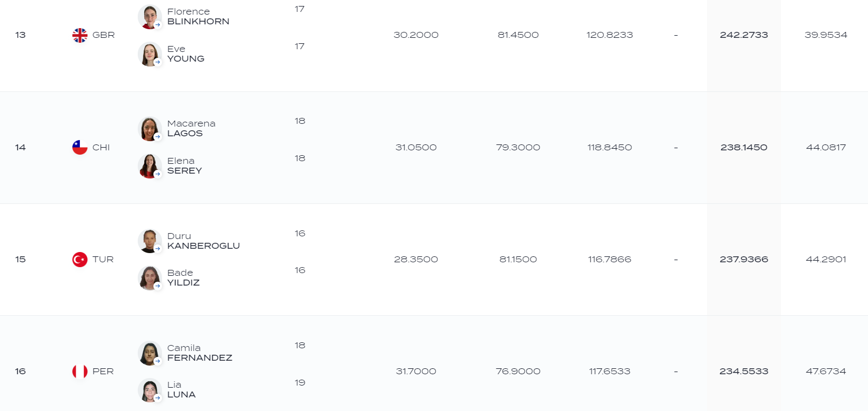Click GBR total score 242.2733
Viewport: 868px width, 411px height.
[x=744, y=35]
